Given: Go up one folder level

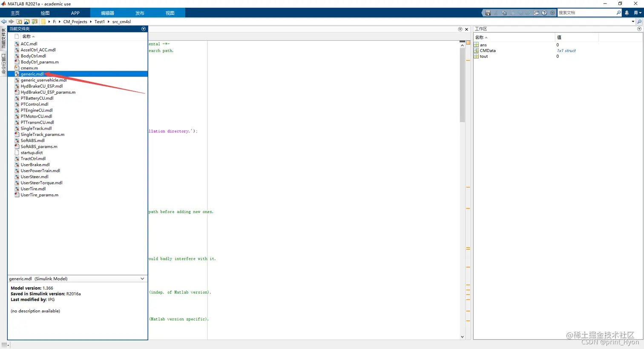Looking at the screenshot, I should coord(19,21).
